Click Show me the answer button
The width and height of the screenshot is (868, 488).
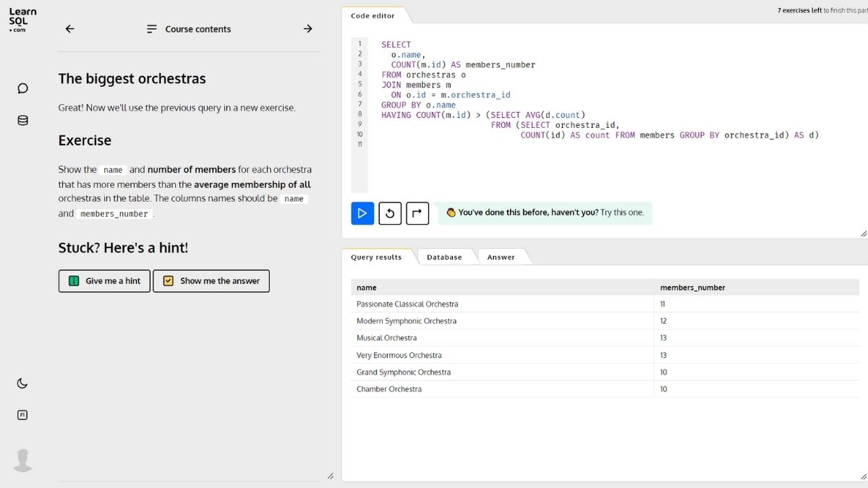[x=211, y=281]
